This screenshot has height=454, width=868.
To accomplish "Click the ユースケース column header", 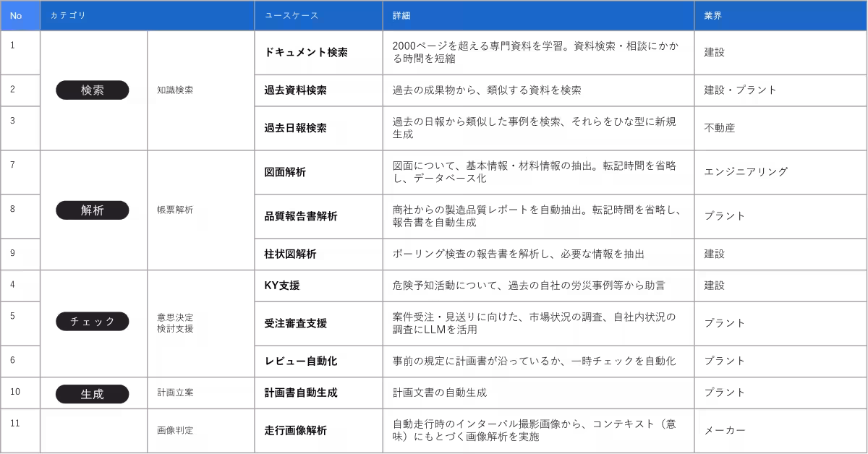I will pyautogui.click(x=318, y=15).
